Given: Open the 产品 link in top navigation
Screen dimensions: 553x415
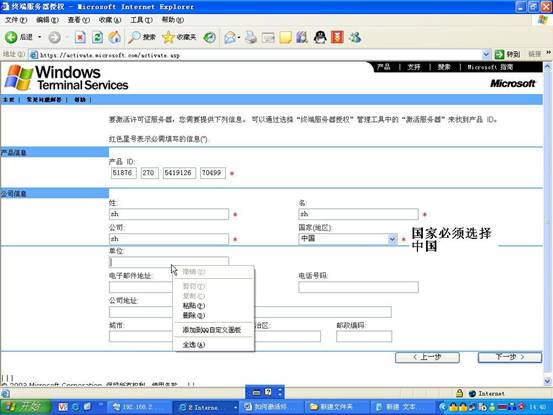Looking at the screenshot, I should coord(383,67).
